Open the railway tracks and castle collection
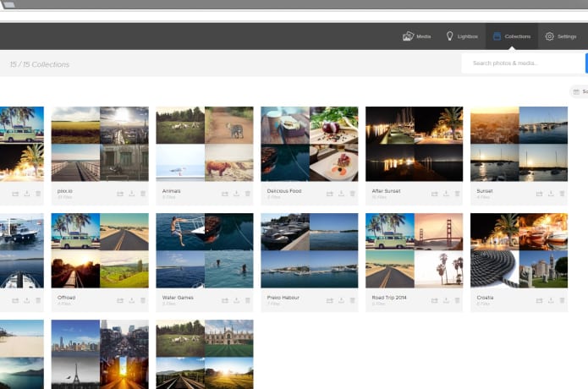The width and height of the screenshot is (588, 389). [205, 354]
